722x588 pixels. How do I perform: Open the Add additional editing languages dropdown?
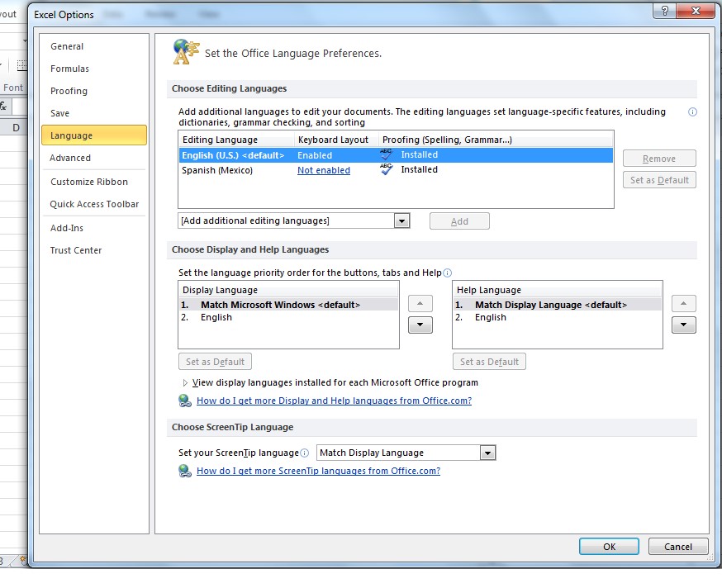(401, 221)
